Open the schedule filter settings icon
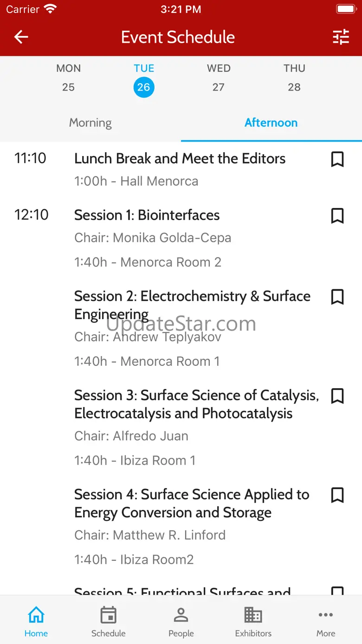 click(x=341, y=37)
